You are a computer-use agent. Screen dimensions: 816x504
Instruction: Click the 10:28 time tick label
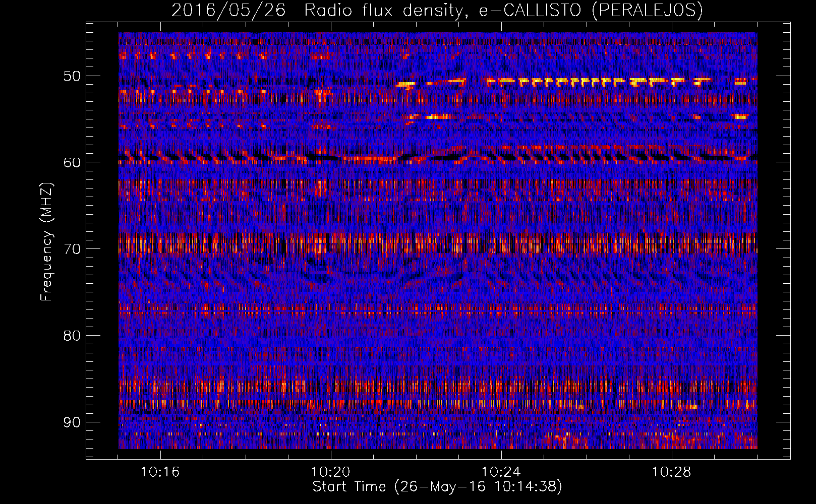672,472
